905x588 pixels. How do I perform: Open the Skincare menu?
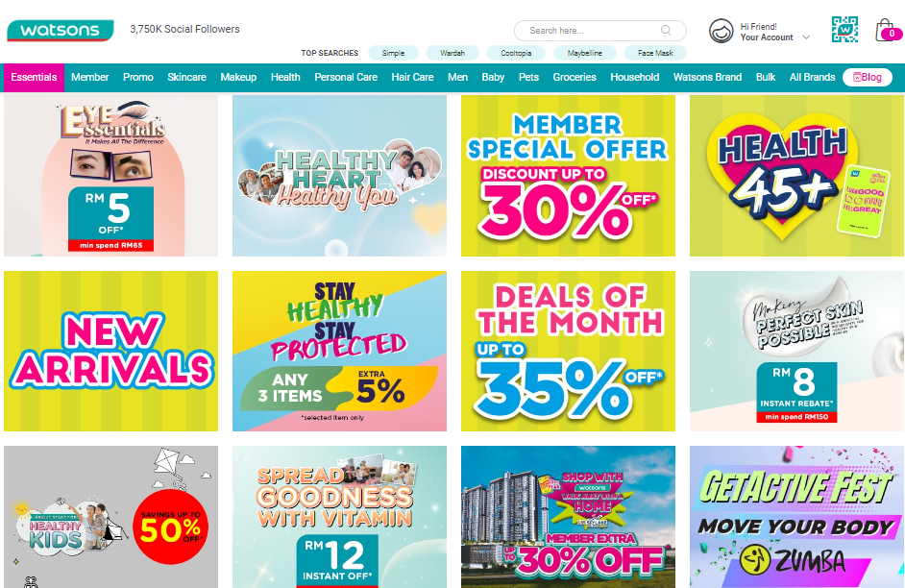(186, 77)
